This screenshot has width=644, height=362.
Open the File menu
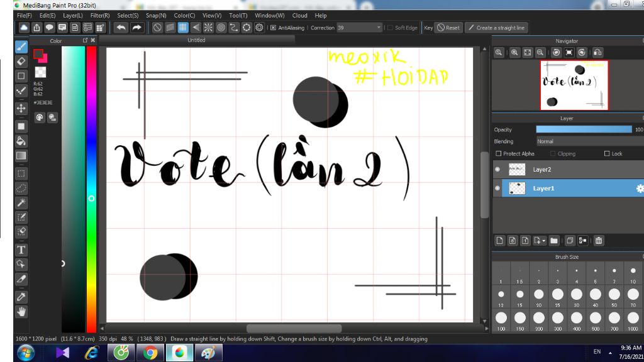[25, 15]
